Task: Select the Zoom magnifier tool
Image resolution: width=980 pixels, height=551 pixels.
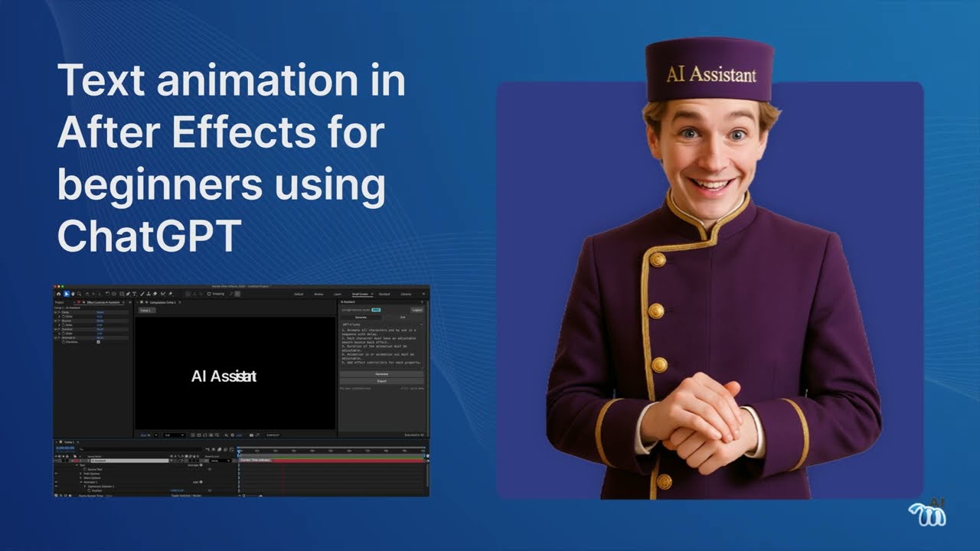Action: [79, 294]
